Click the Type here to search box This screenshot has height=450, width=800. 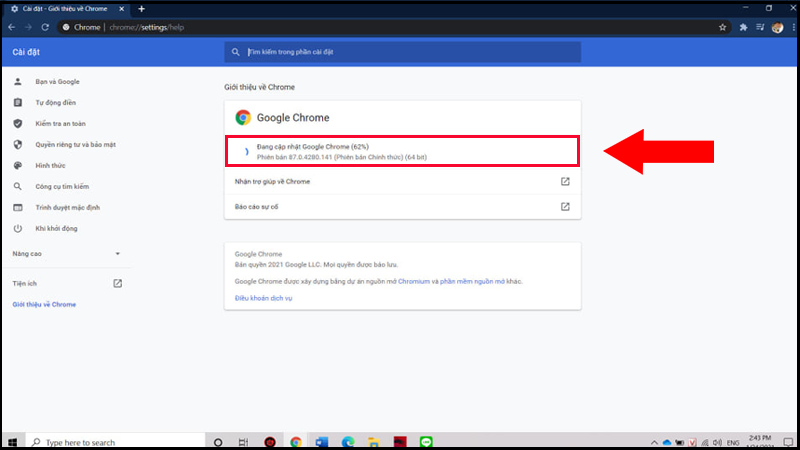pyautogui.click(x=115, y=442)
